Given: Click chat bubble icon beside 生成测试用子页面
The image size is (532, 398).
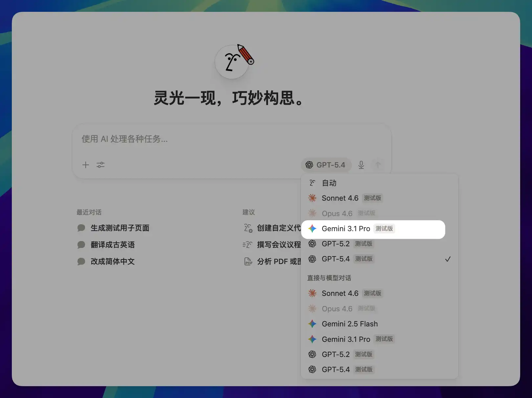Looking at the screenshot, I should (x=81, y=228).
